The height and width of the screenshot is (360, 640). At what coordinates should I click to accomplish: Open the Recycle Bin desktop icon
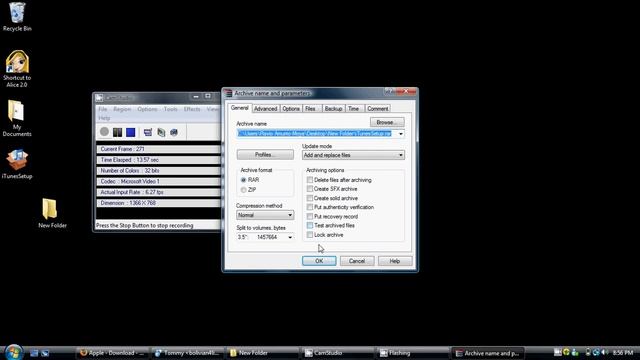[17, 17]
